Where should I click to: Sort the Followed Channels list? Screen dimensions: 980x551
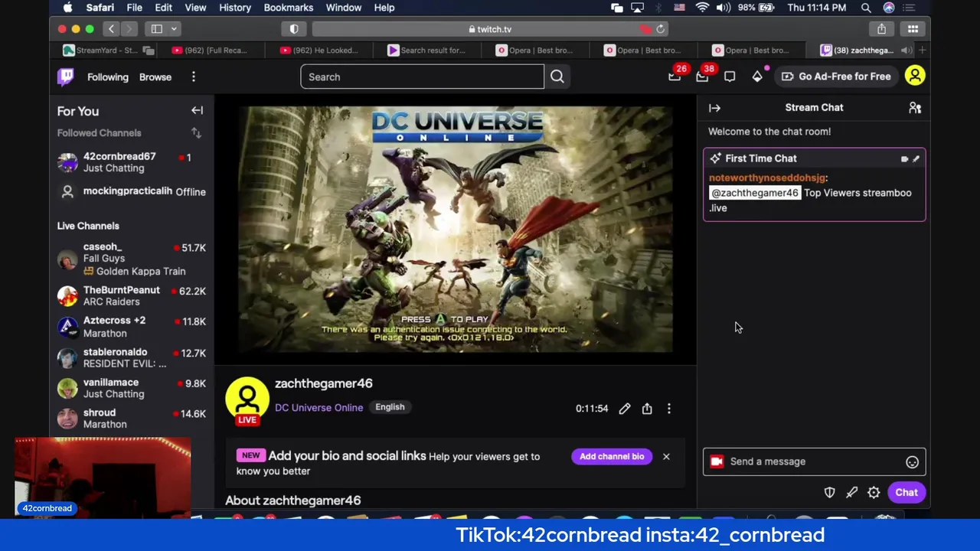point(196,133)
